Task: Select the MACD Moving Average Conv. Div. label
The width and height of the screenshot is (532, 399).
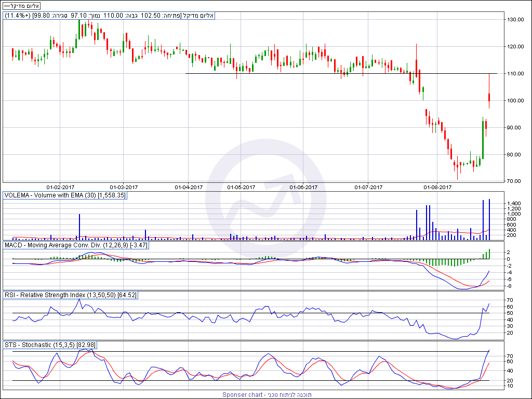Action: 69,245
